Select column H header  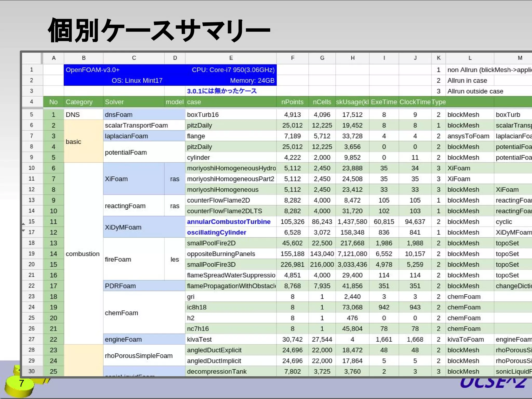tap(352, 58)
